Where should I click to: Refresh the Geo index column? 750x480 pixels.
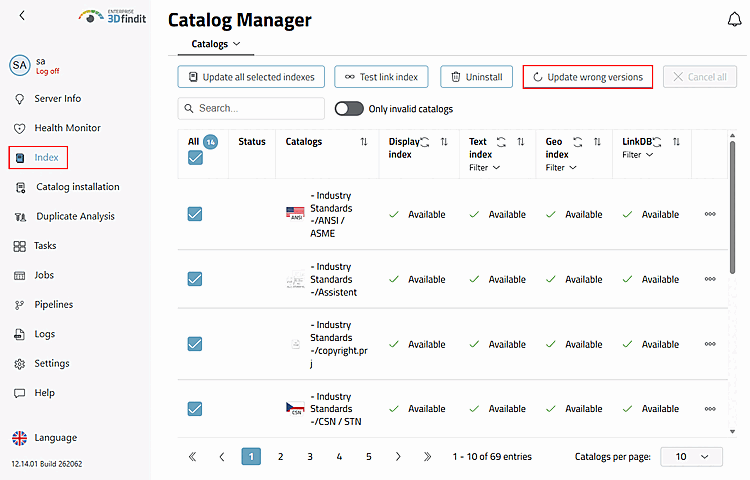[578, 142]
